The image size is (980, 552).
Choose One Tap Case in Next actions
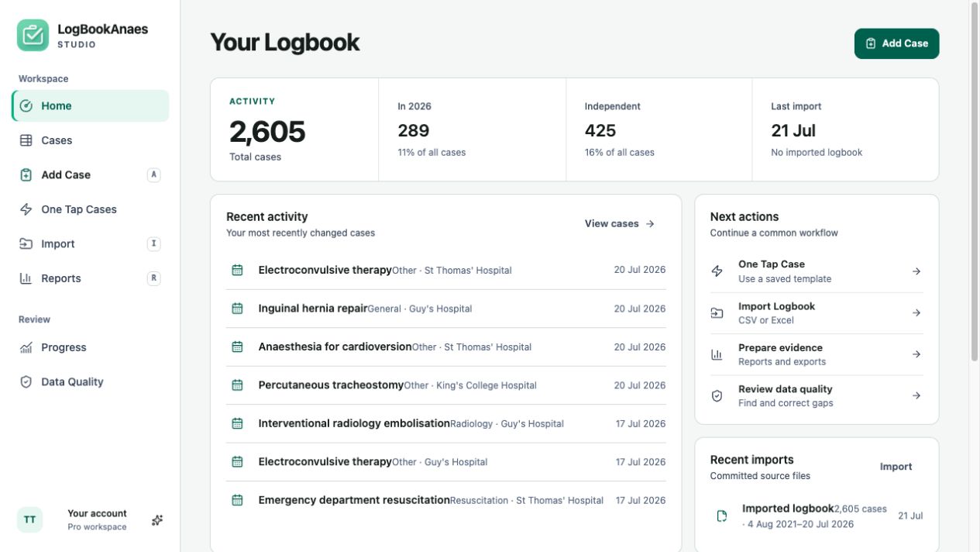click(817, 271)
